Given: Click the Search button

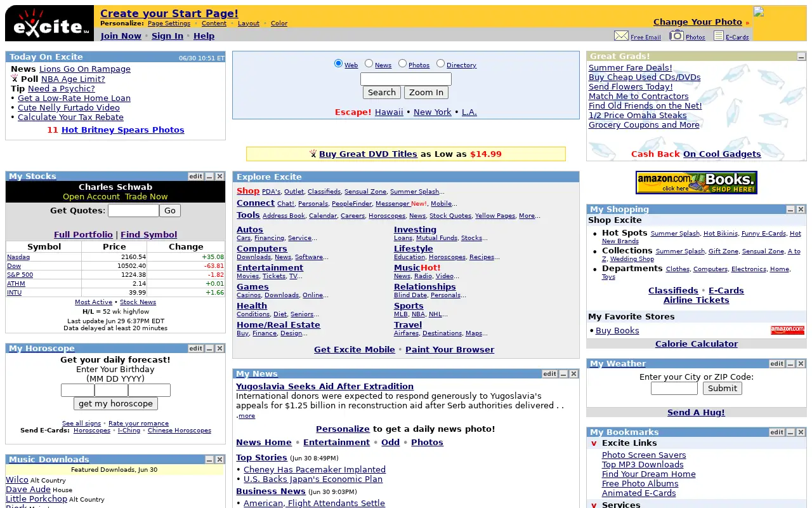Looking at the screenshot, I should (x=382, y=93).
